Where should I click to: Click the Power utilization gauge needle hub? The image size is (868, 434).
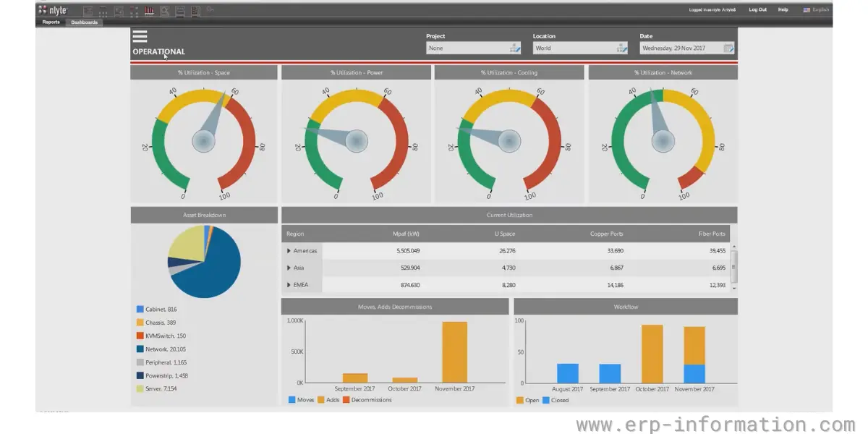357,140
